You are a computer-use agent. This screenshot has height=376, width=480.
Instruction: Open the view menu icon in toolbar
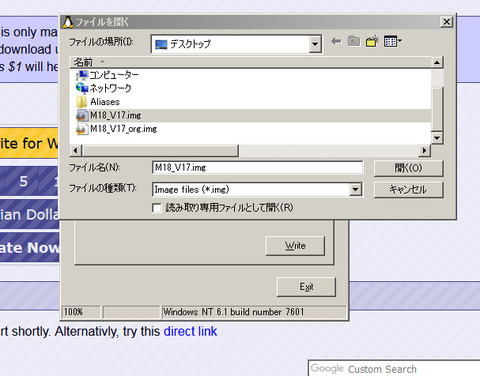pyautogui.click(x=393, y=42)
